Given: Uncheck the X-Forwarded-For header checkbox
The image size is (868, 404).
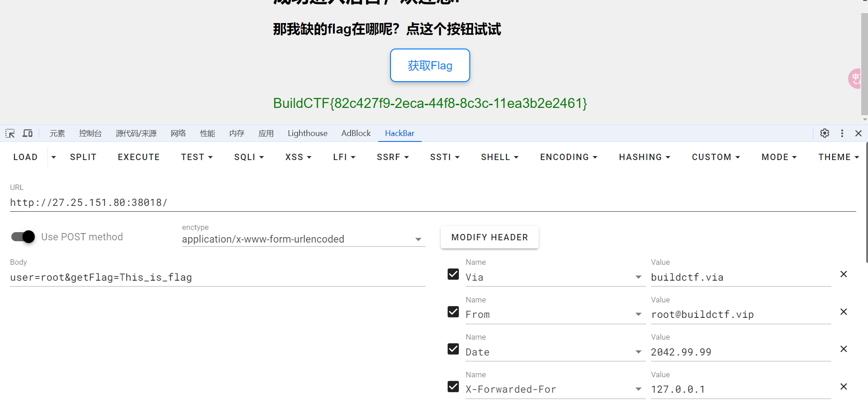Looking at the screenshot, I should 453,386.
